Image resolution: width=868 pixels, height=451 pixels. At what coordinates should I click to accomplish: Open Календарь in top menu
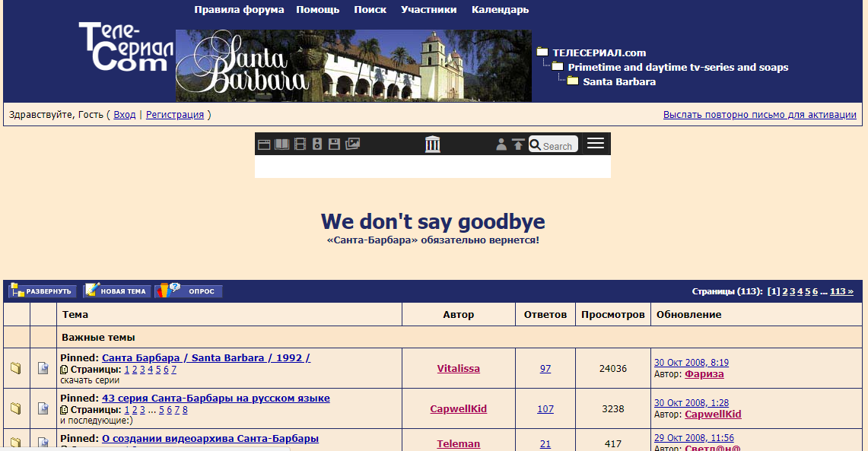500,9
